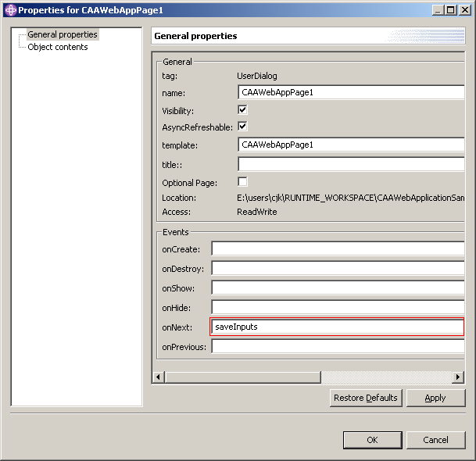
Task: Click into the onPrevious event field
Action: pyautogui.click(x=338, y=346)
